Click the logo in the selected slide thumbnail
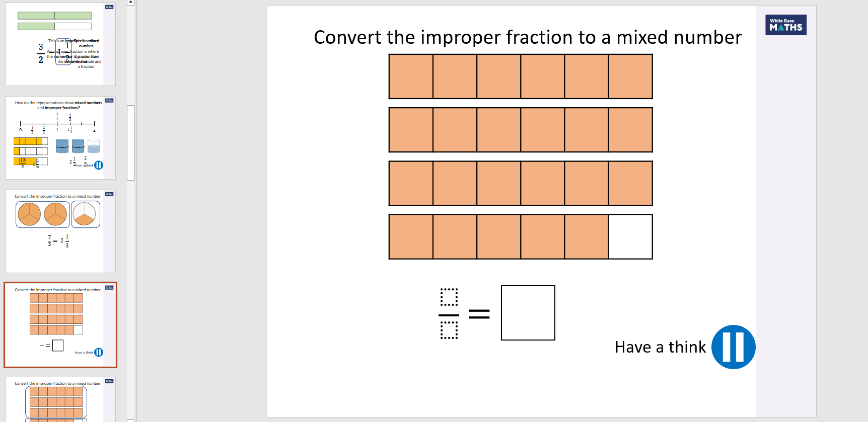Screen dimensions: 868x422 pos(109,288)
